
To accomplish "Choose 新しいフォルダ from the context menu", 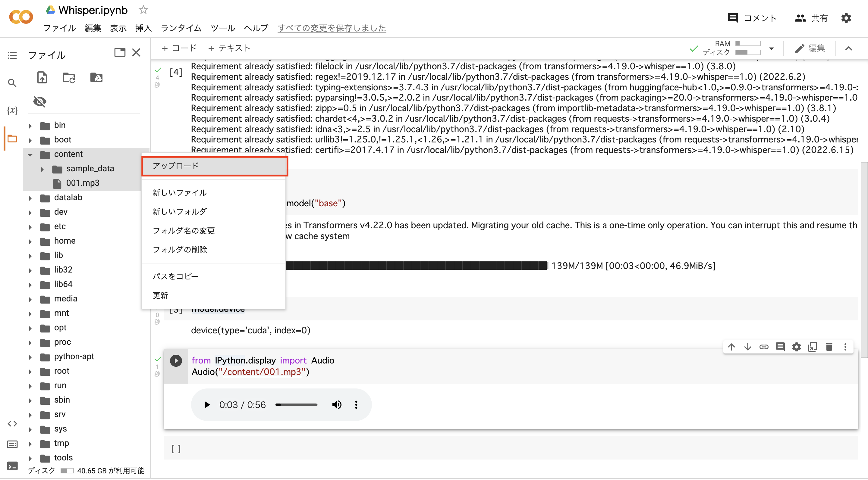I will tap(180, 211).
